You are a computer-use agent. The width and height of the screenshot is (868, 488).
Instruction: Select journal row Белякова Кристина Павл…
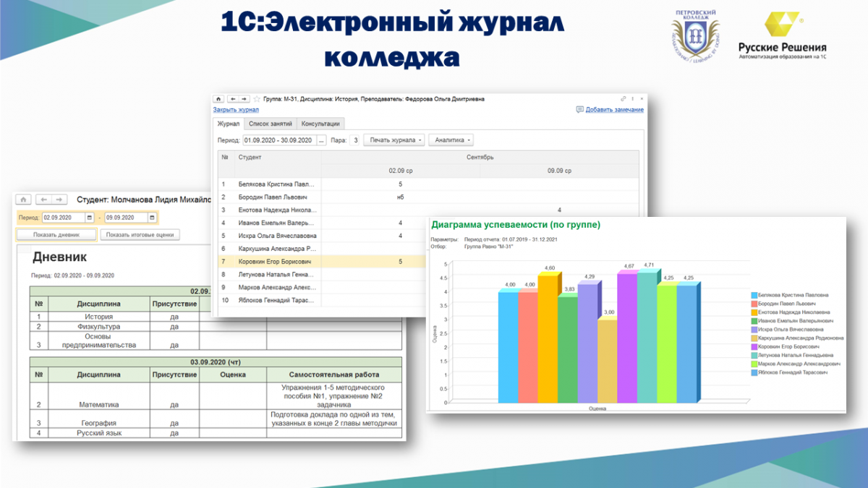coord(428,184)
